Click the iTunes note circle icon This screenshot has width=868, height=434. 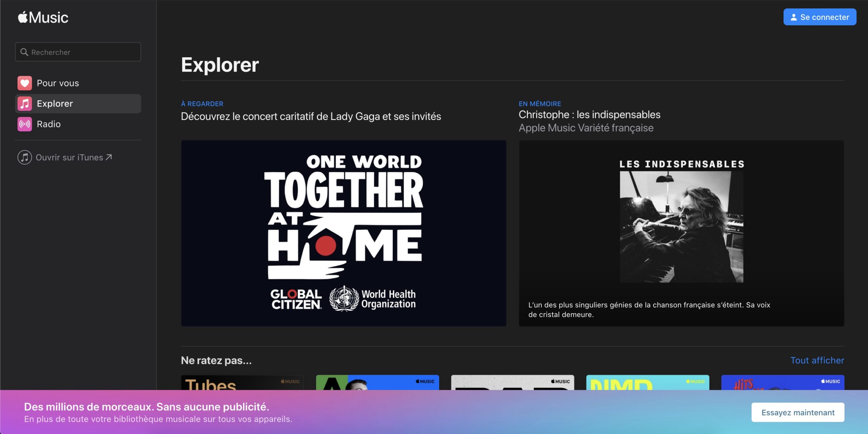click(25, 158)
